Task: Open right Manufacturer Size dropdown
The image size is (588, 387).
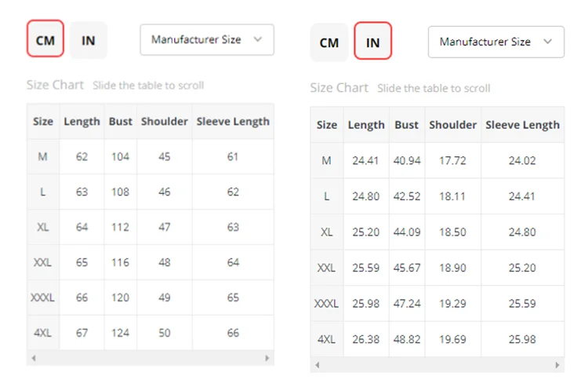Action: (495, 42)
